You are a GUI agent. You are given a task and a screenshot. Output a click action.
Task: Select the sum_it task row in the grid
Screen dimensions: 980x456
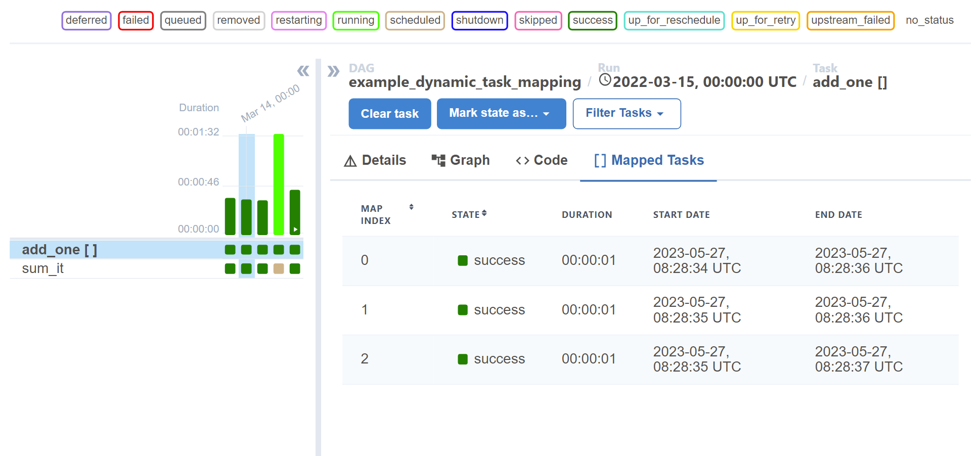[43, 268]
